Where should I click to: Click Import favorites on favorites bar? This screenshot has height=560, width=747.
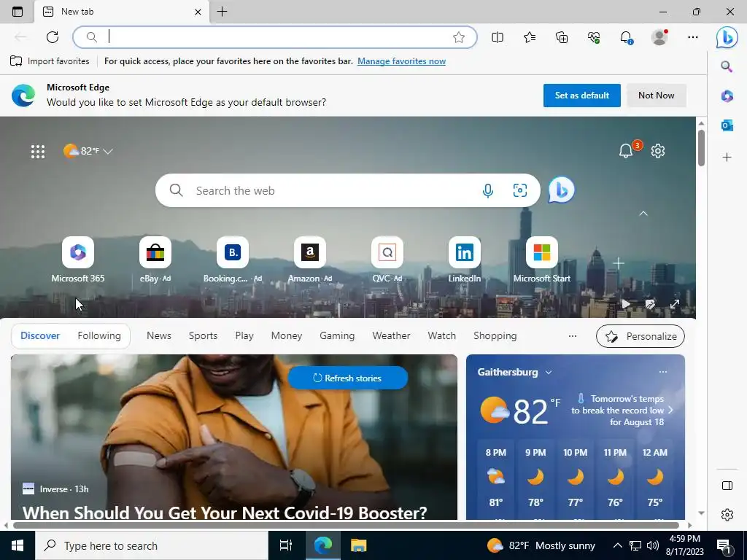[x=50, y=61]
